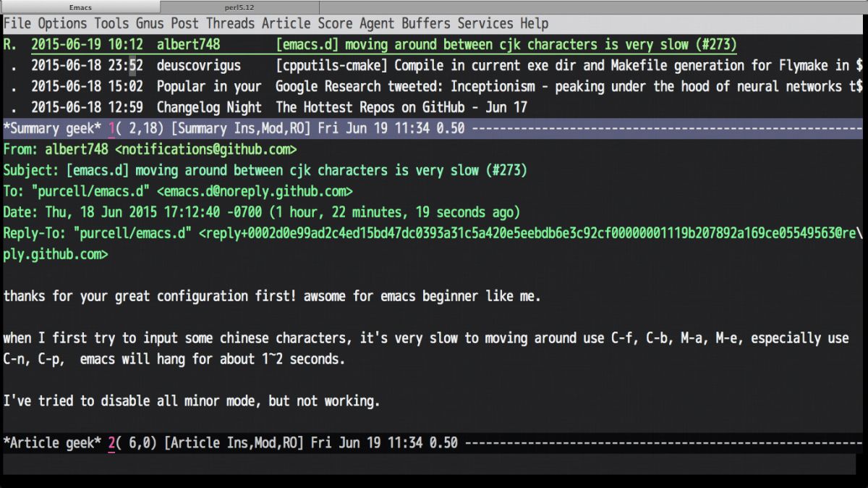Click the 2015-06-18 23:52 date entry

[87, 65]
